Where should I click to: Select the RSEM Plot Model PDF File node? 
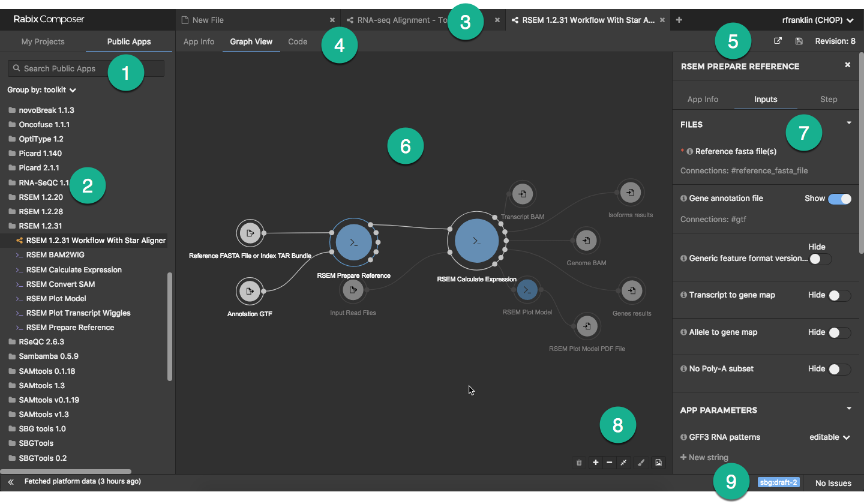click(x=587, y=326)
